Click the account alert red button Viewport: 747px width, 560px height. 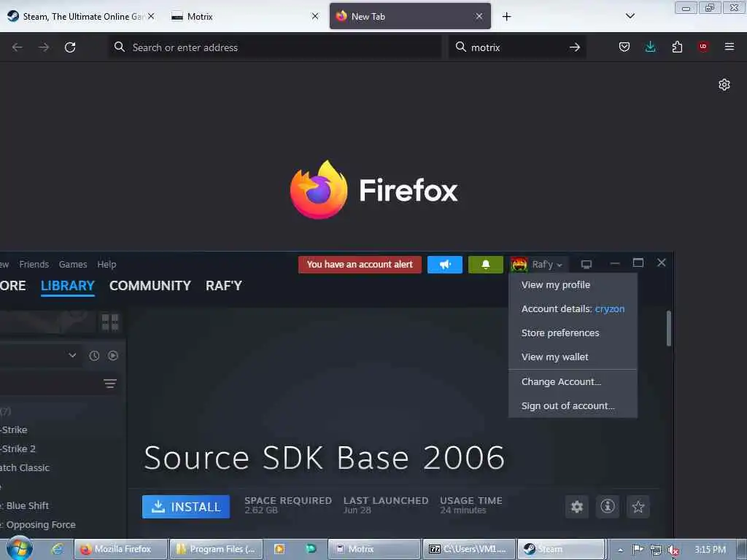(360, 265)
